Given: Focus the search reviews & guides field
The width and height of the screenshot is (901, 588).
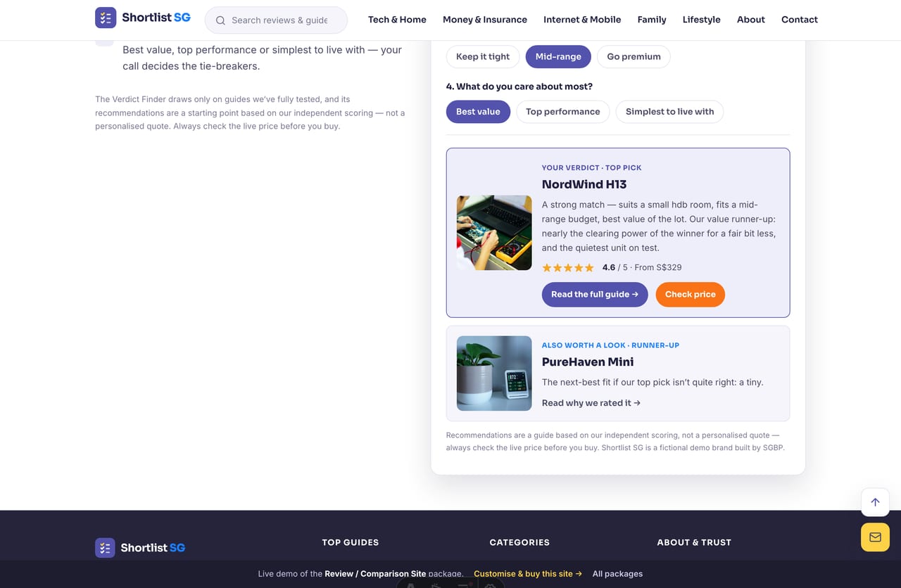Looking at the screenshot, I should click(x=276, y=20).
